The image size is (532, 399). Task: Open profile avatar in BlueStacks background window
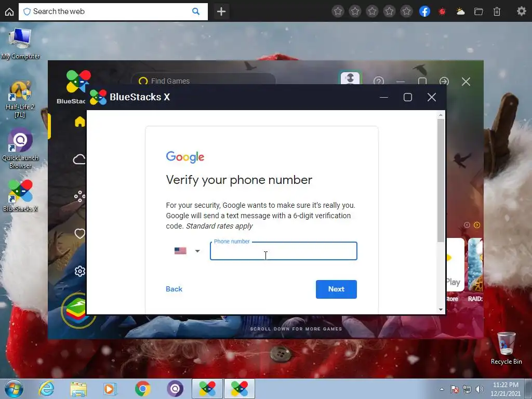(x=350, y=78)
